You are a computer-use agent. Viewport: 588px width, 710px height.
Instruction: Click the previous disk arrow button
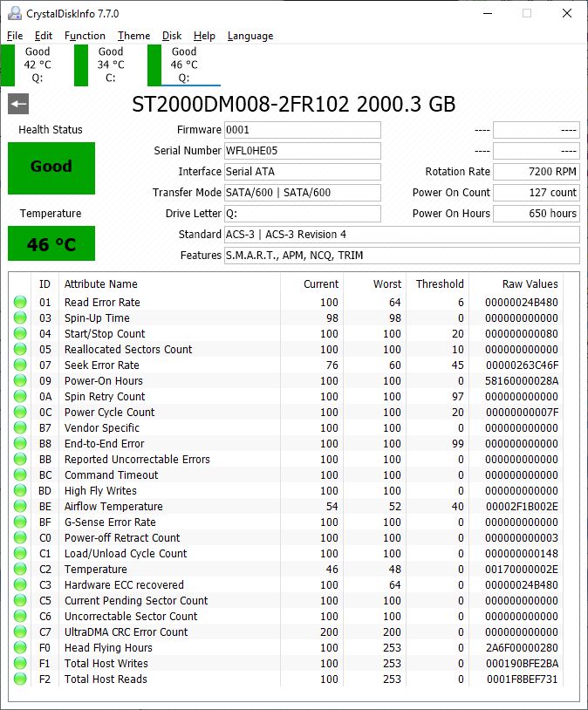pos(18,104)
